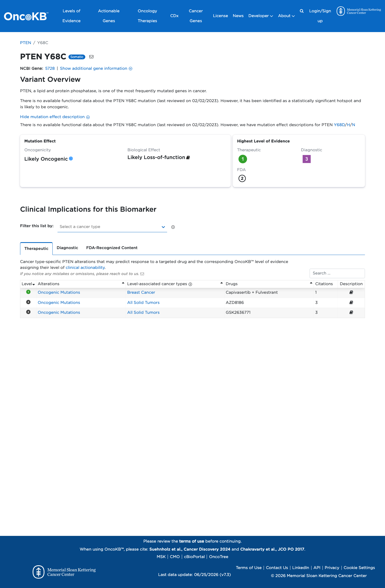Screen dimensions: 385x588
Task: Click Login/Sign up
Action: click(320, 16)
